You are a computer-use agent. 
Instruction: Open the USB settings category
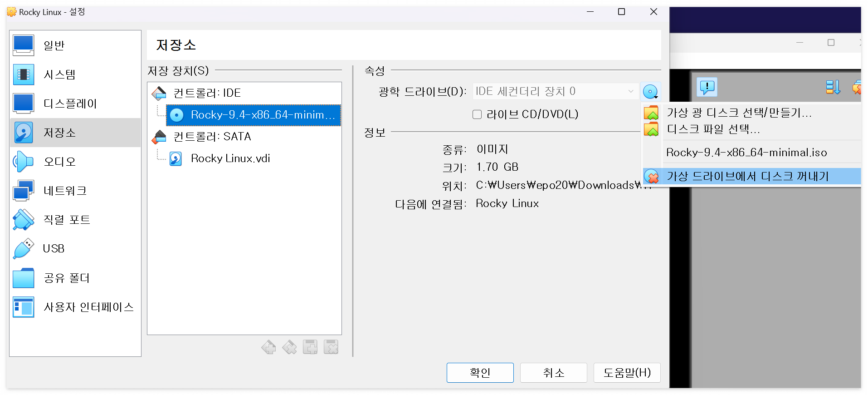(75, 249)
